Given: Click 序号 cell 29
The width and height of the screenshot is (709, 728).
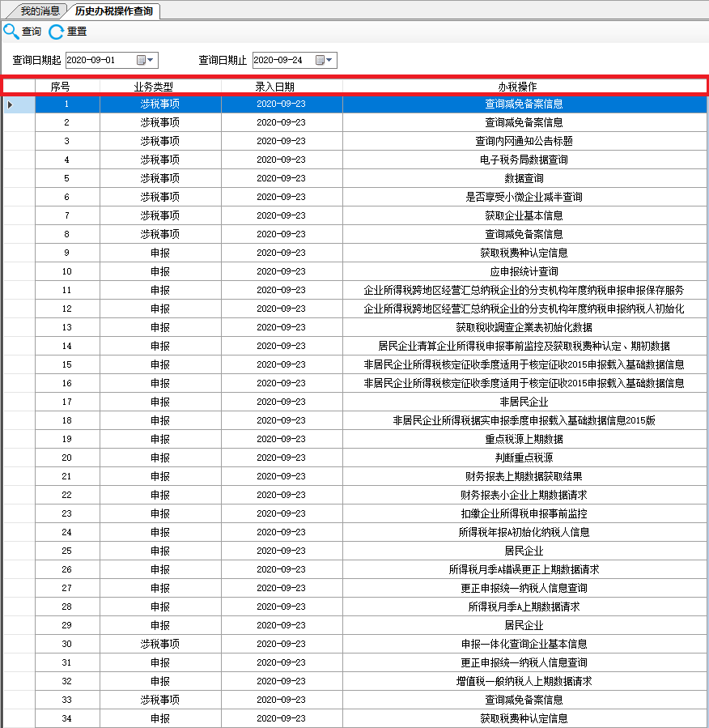Looking at the screenshot, I should (x=67, y=625).
